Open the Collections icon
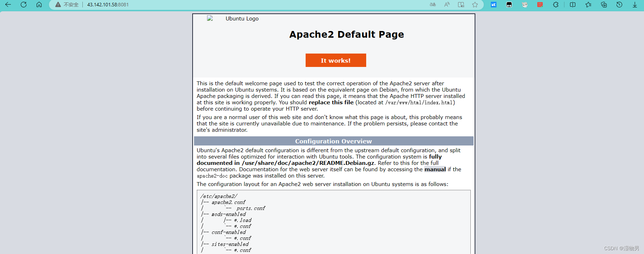 coord(604,5)
